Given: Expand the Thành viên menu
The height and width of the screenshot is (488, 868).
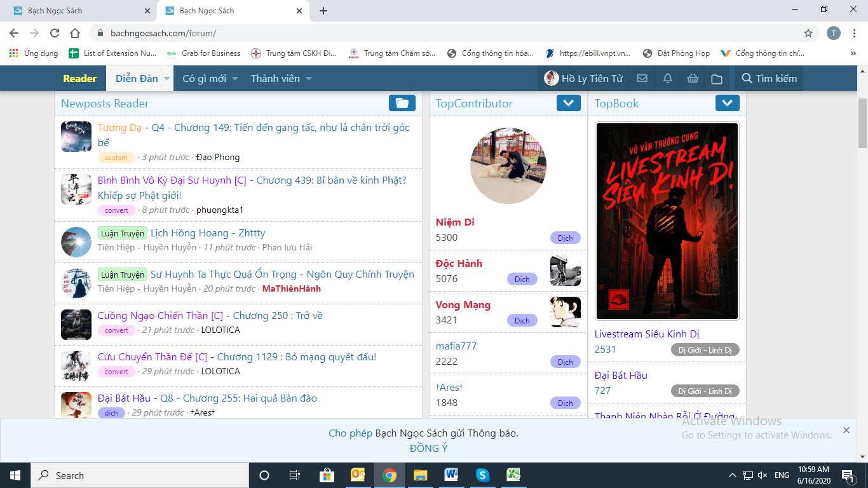Looking at the screenshot, I should click(281, 79).
